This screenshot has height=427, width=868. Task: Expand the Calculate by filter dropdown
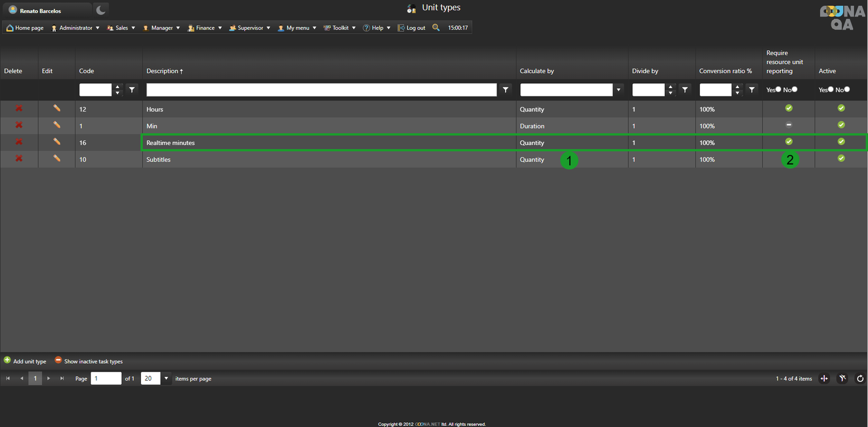click(x=618, y=90)
